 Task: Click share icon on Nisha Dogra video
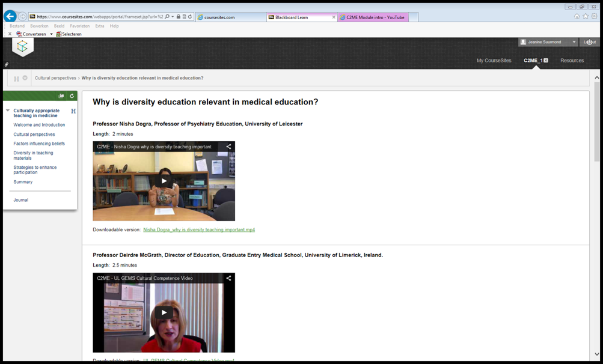click(x=228, y=147)
